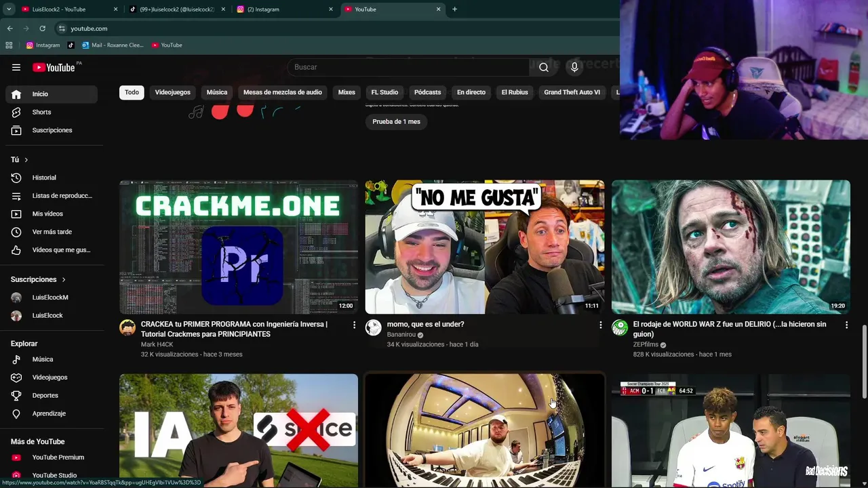Open options menu for momo video
868x488 pixels.
tap(600, 325)
